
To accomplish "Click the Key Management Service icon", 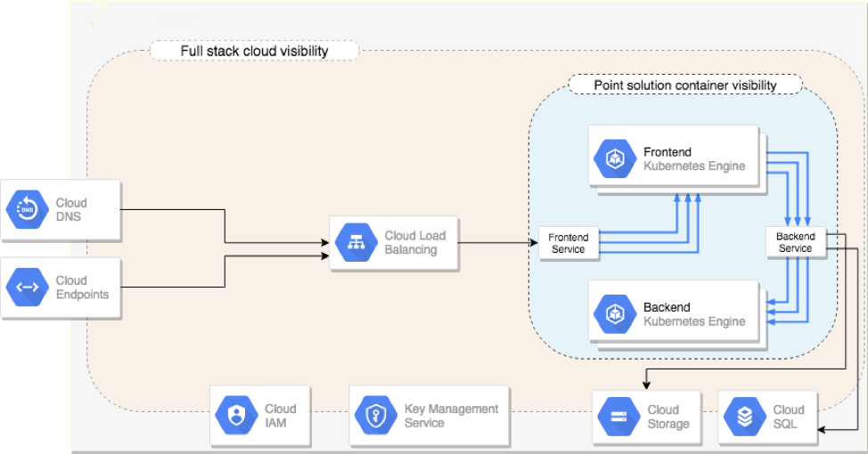I will [376, 416].
